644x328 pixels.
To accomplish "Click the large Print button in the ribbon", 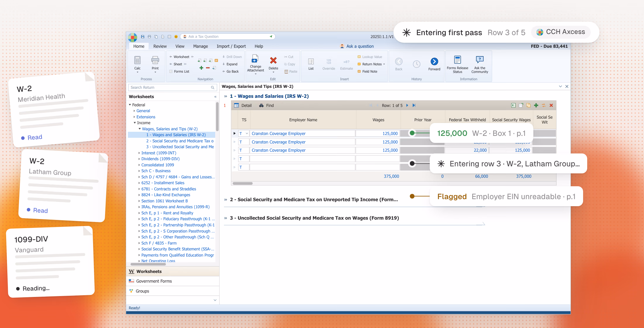I will [155, 64].
